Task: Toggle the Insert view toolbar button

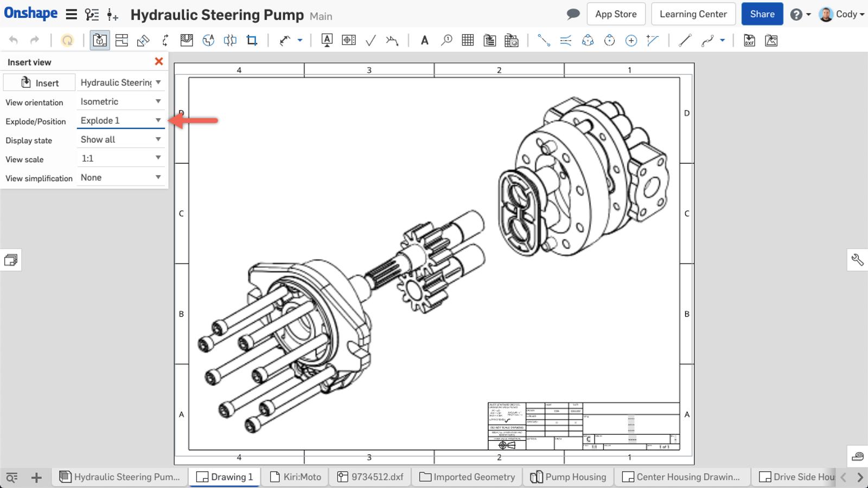Action: (100, 40)
